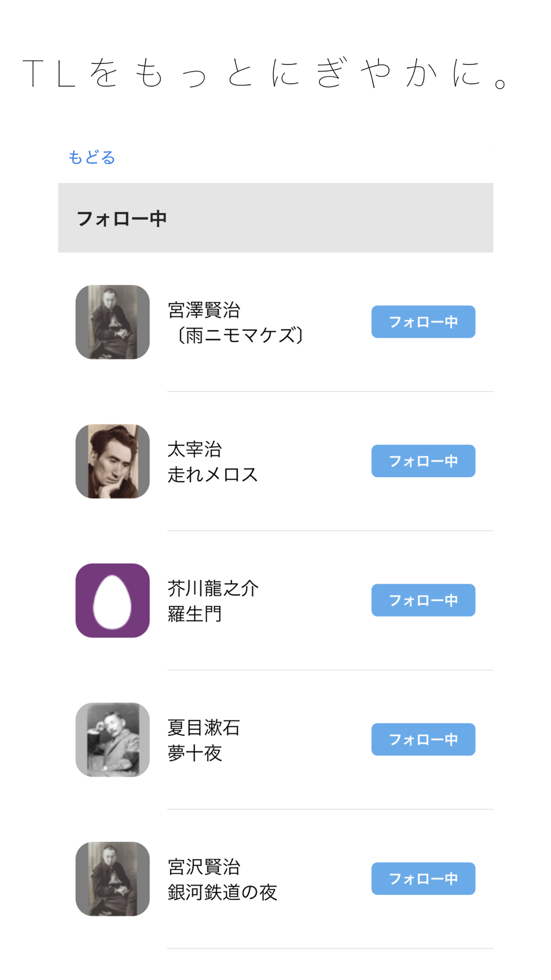Open avatar photo for 宮澤賢治 雨ニモマケズ
The image size is (551, 980).
click(112, 322)
